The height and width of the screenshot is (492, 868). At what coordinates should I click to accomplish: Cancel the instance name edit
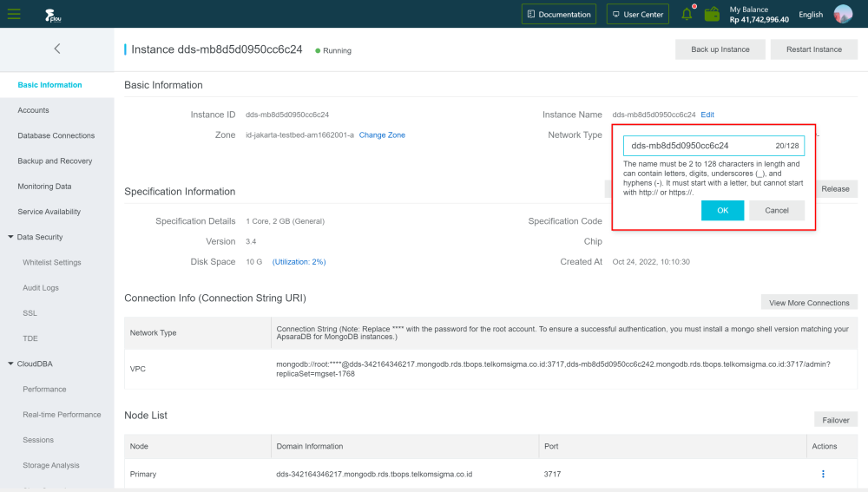(x=777, y=210)
